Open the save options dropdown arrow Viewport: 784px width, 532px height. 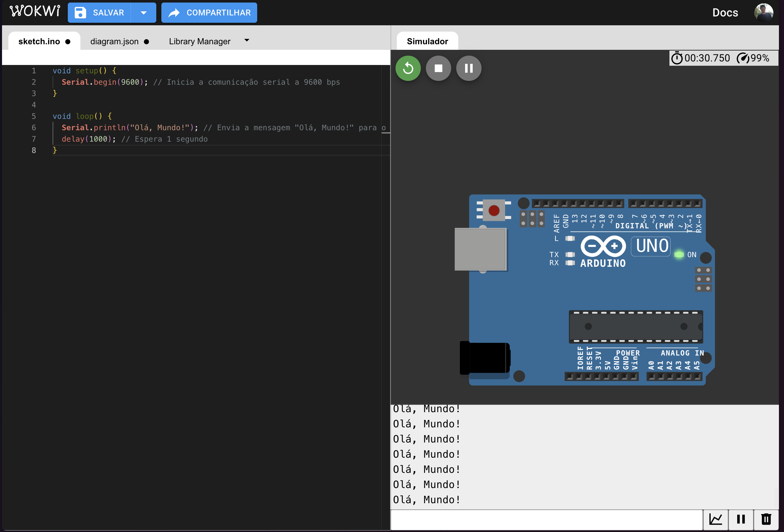(x=143, y=12)
